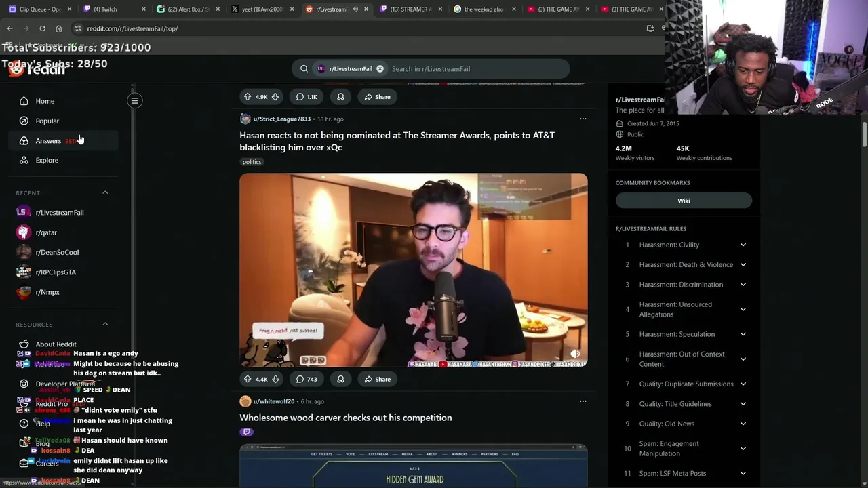Select the politics flair tag
868x488 pixels.
coord(252,162)
